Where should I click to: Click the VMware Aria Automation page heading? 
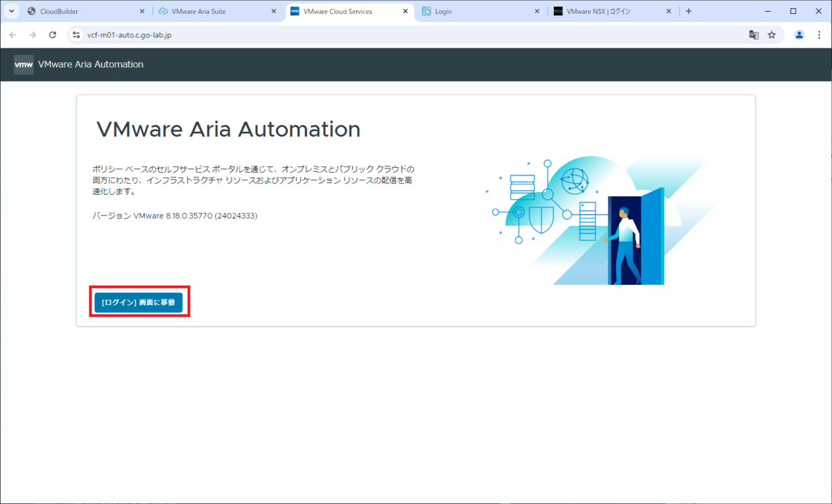[x=228, y=129]
